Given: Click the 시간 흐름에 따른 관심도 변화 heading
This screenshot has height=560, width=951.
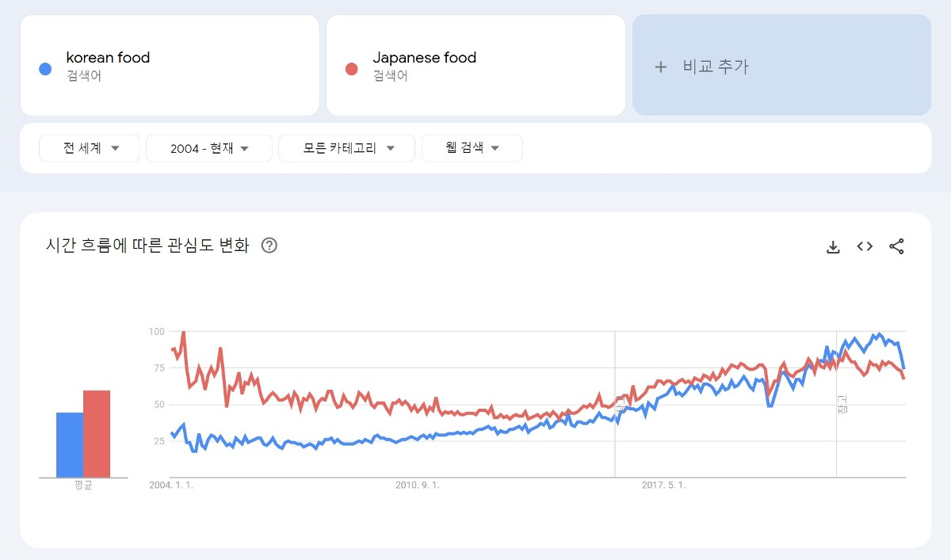Looking at the screenshot, I should tap(147, 246).
